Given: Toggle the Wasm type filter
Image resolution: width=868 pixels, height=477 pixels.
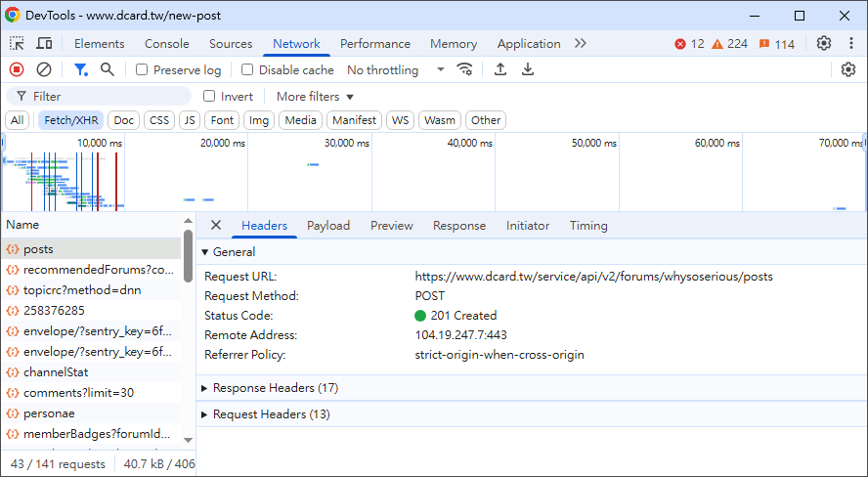Looking at the screenshot, I should click(440, 120).
